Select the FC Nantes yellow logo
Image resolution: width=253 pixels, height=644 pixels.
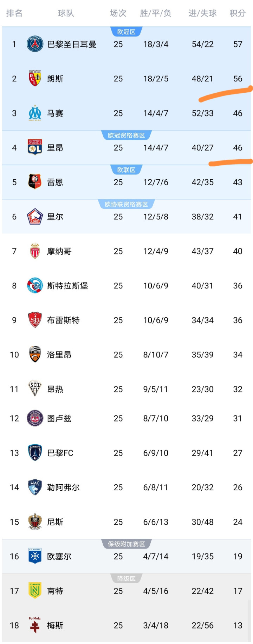[x=35, y=591]
